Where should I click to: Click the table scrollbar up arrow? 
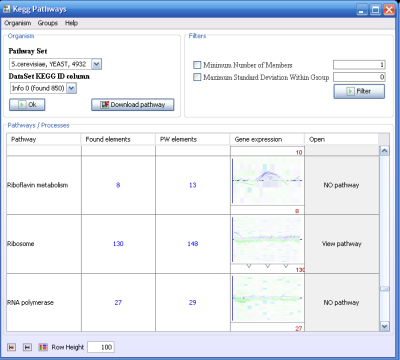[384, 151]
